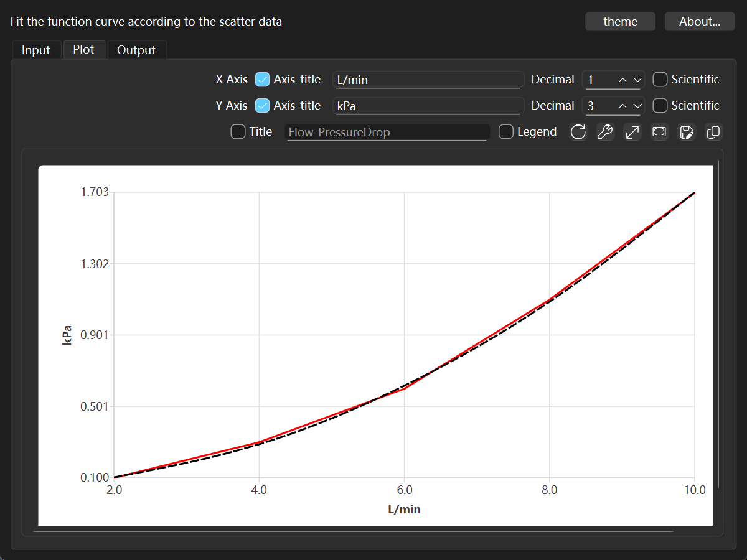Click the X Axis title field L/min

point(428,80)
